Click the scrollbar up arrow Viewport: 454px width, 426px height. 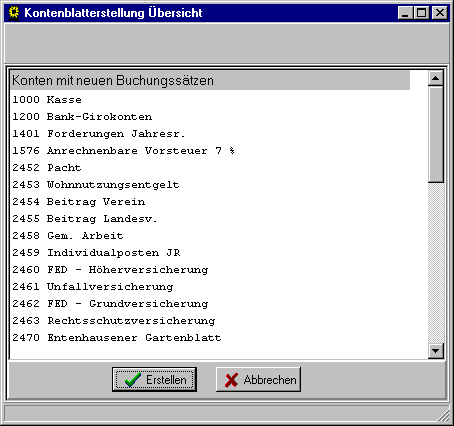(x=436, y=79)
